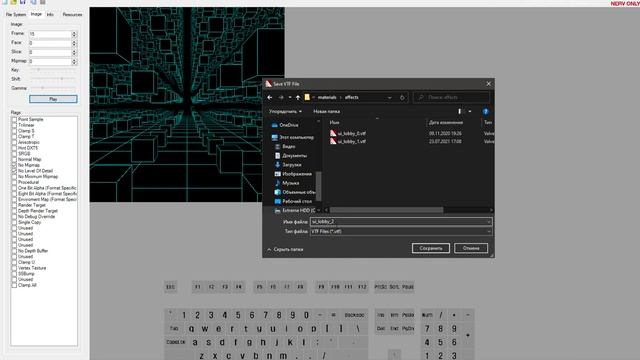
Task: Toggle Point Sample flag
Action: click(14, 120)
